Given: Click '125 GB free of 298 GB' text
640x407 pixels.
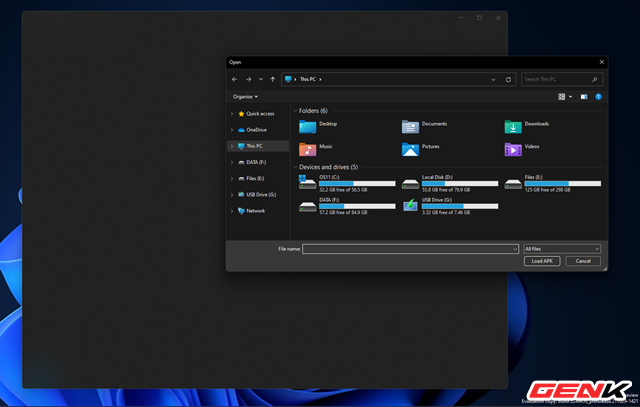Looking at the screenshot, I should coord(547,190).
